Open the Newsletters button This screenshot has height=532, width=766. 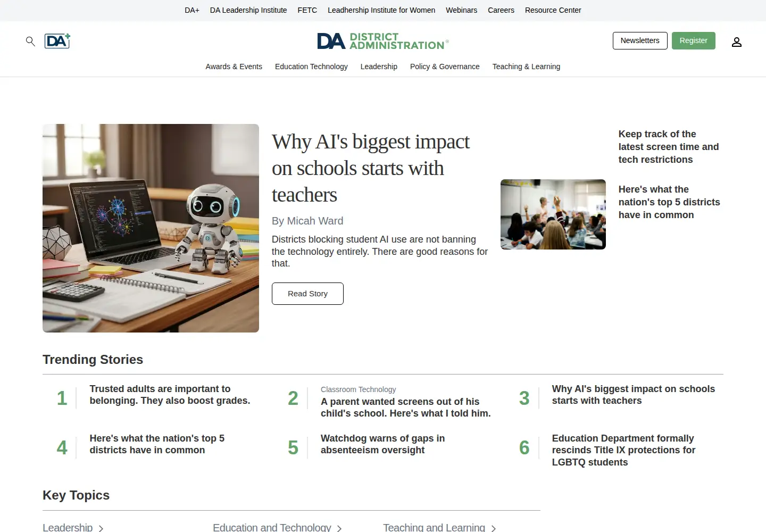640,40
